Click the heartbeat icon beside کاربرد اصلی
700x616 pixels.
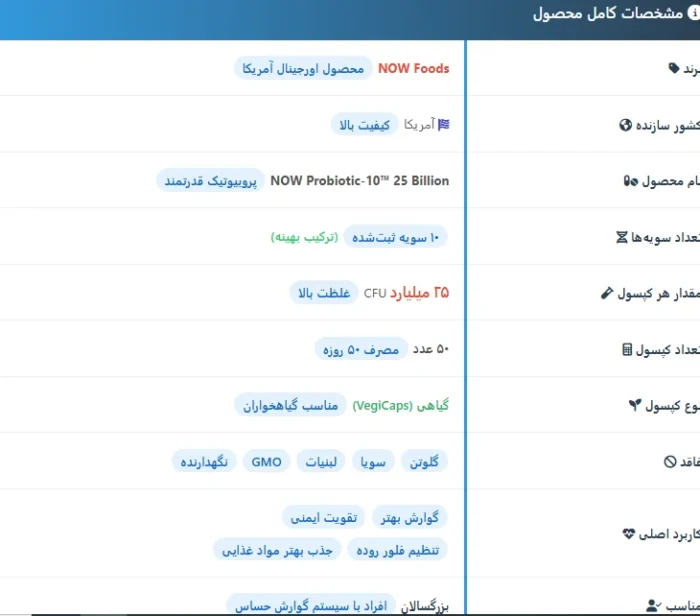click(x=629, y=534)
